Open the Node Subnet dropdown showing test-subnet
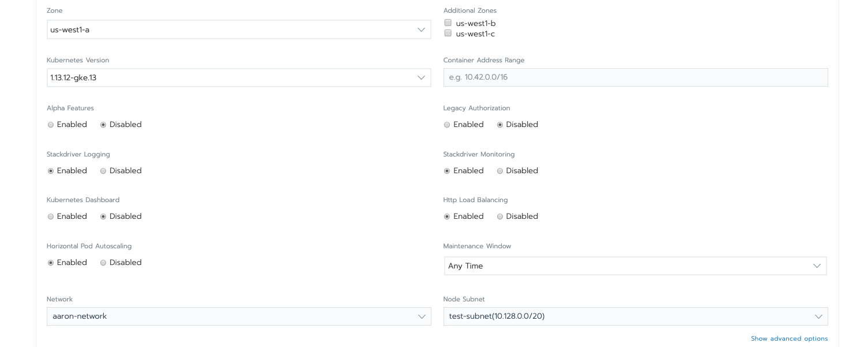 tap(634, 316)
